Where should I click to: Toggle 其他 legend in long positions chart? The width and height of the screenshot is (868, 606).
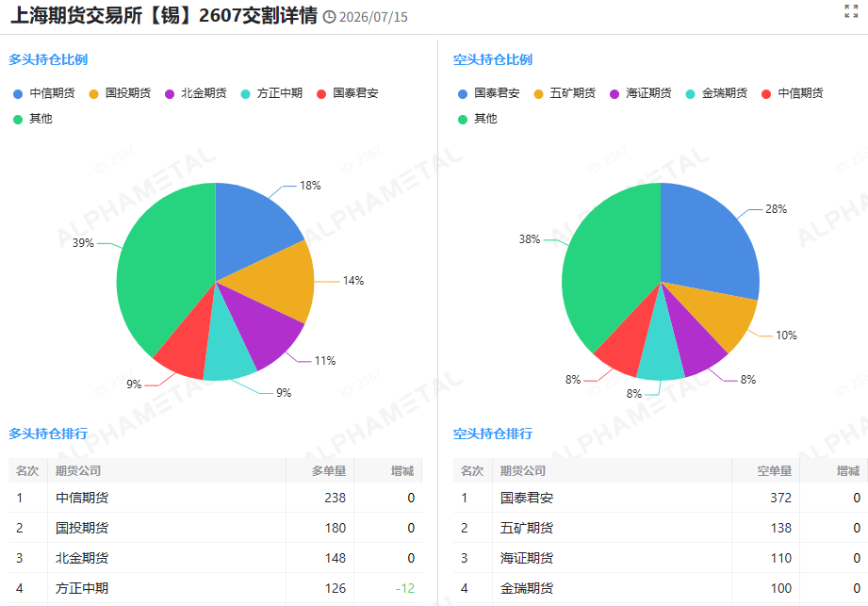pos(33,119)
